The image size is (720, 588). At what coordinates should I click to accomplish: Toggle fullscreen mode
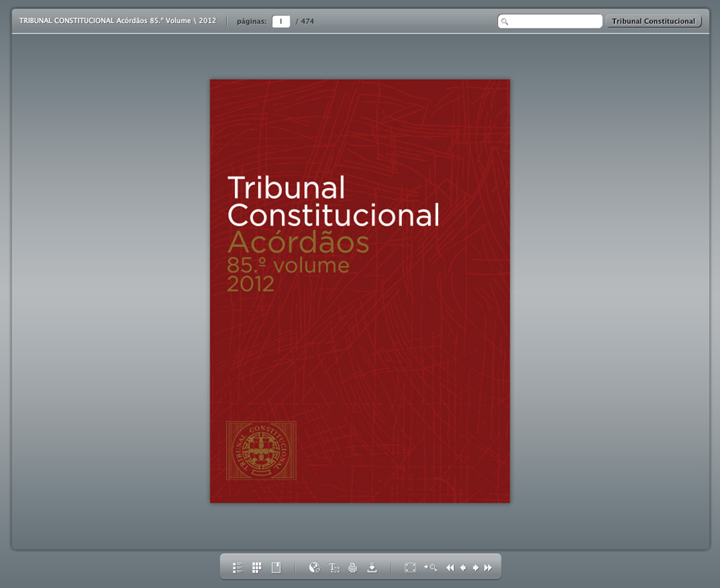click(x=410, y=567)
